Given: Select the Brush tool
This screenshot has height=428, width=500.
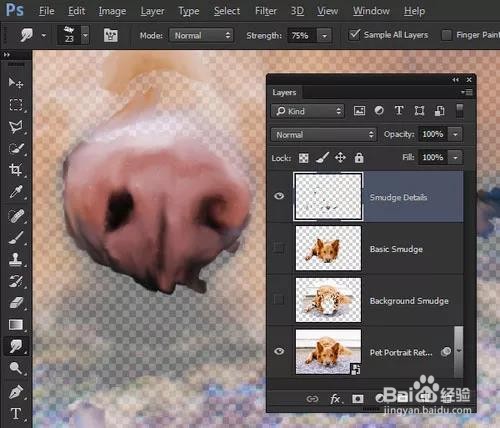Looking at the screenshot, I should 16,237.
